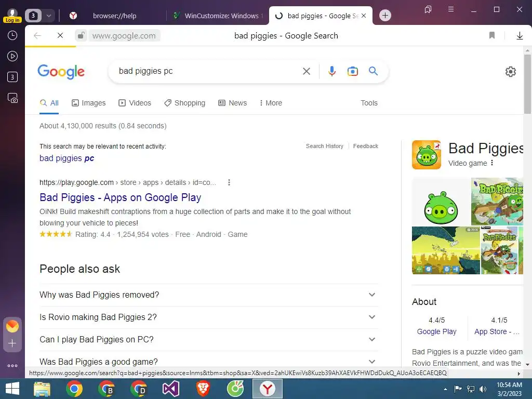Viewport: 532px width, 399px height.
Task: Switch to Images results
Action: click(x=88, y=103)
